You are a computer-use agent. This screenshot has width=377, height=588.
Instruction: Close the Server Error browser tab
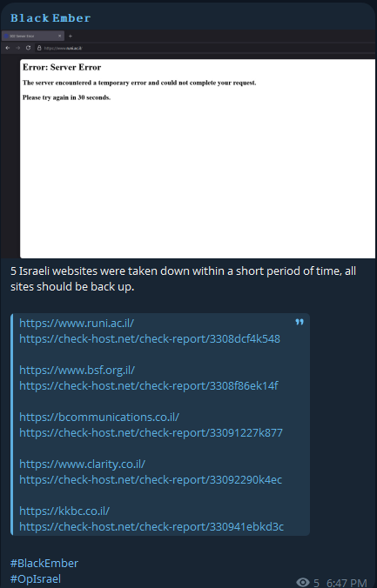point(59,36)
